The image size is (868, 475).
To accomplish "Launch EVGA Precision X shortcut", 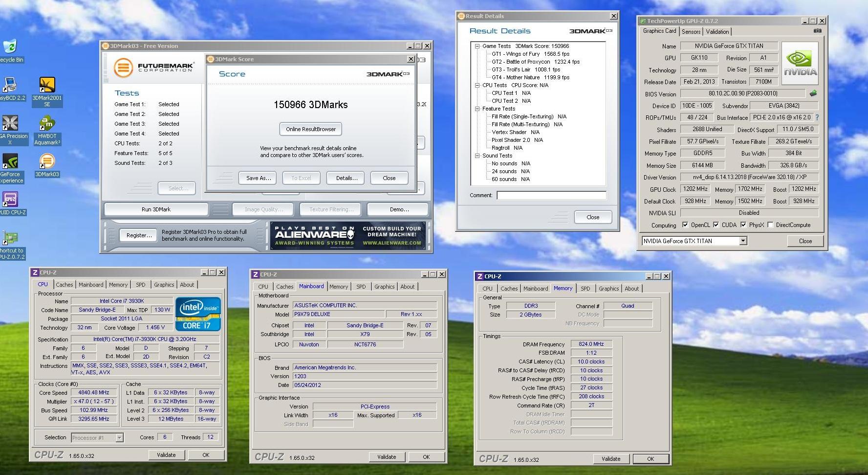I will click(10, 123).
